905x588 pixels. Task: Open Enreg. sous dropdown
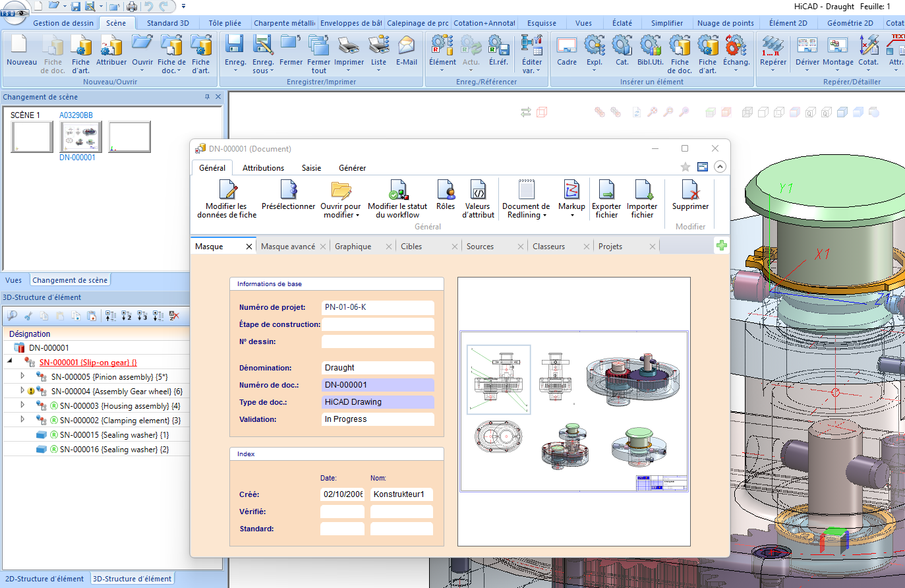click(272, 71)
